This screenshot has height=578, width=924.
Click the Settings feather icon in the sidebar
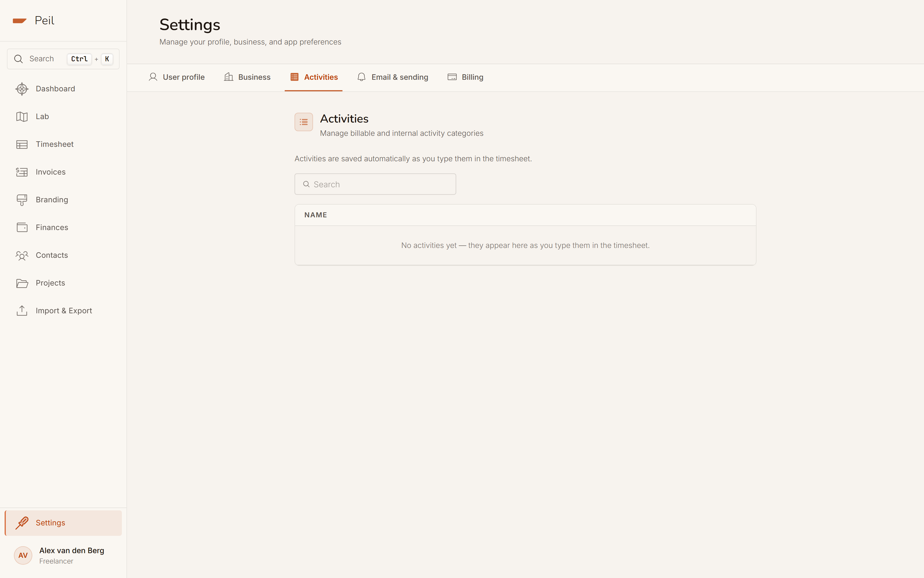[22, 523]
